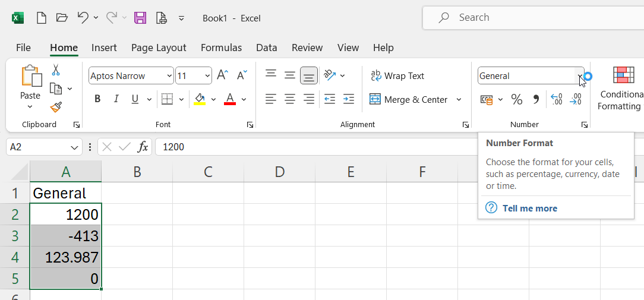Click the Save icon in title bar

coord(140,18)
